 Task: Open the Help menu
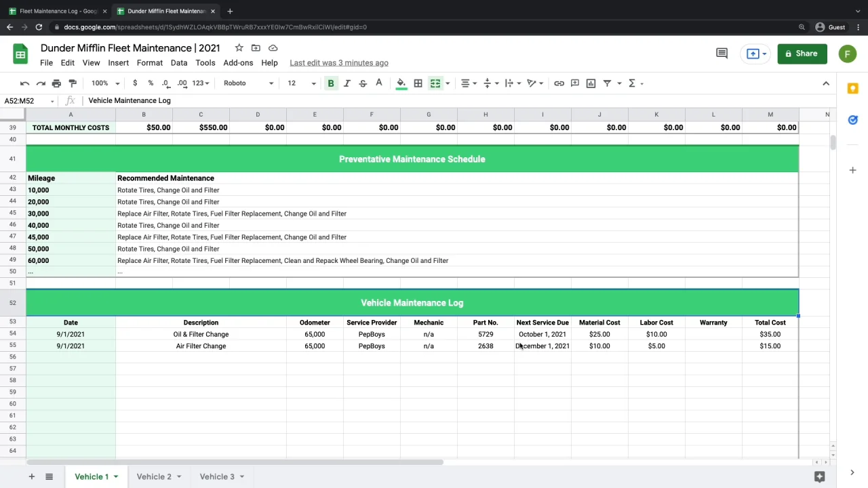pyautogui.click(x=269, y=63)
